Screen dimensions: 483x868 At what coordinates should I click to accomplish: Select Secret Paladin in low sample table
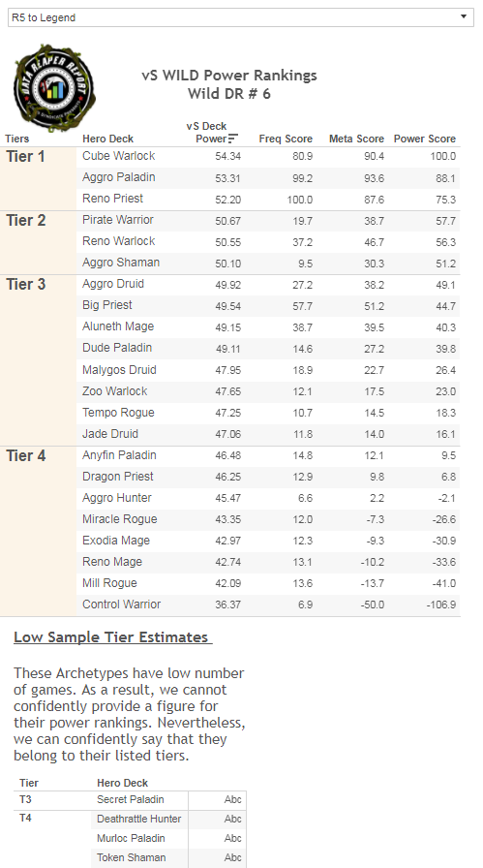(130, 799)
